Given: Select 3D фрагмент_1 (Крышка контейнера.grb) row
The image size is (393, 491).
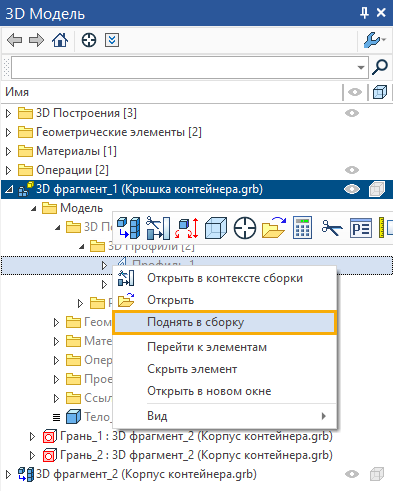Looking at the screenshot, I should [197, 189].
